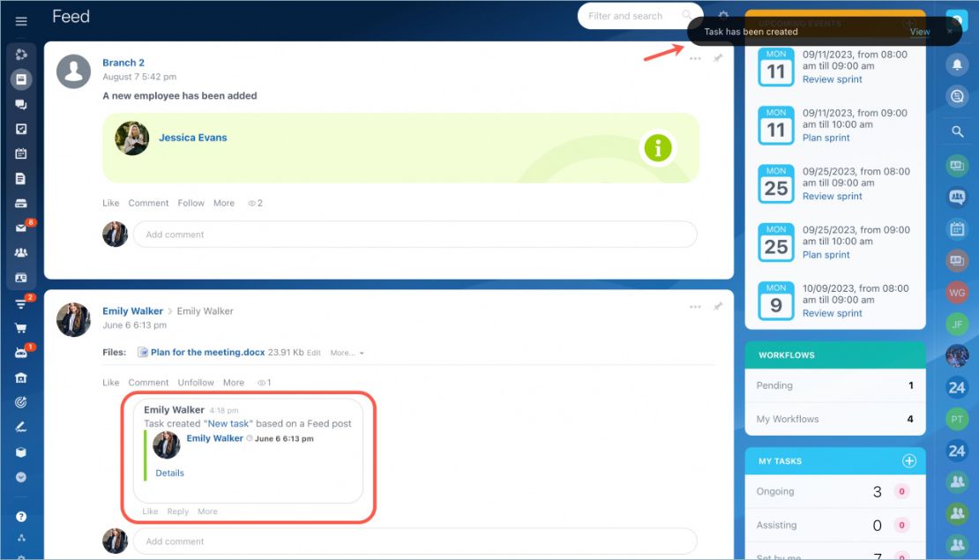Open Jessica Evans profile link
This screenshot has width=979, height=560.
coord(193,138)
